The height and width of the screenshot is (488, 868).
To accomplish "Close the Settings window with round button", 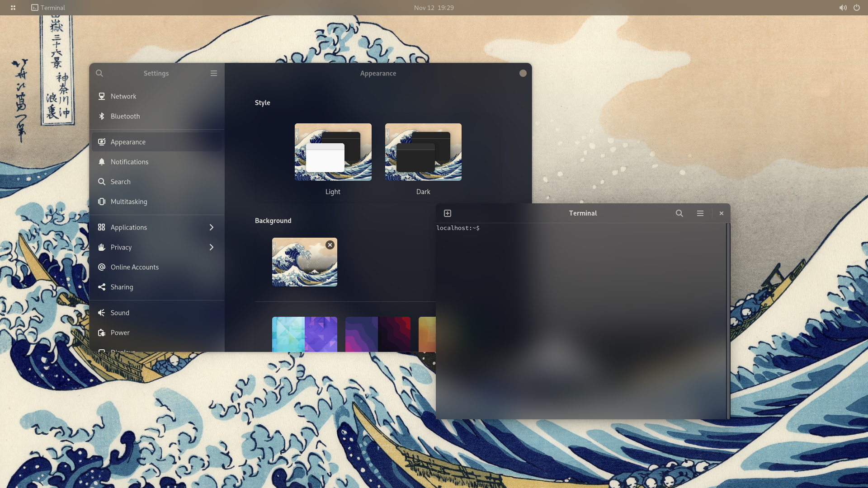I will pos(523,73).
